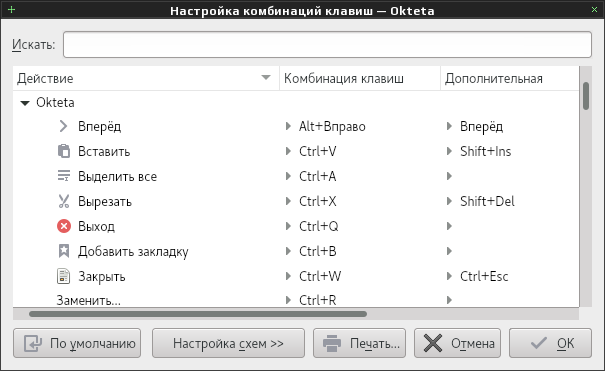This screenshot has width=605, height=371.
Task: Click the Закрыть document icon
Action: point(64,276)
